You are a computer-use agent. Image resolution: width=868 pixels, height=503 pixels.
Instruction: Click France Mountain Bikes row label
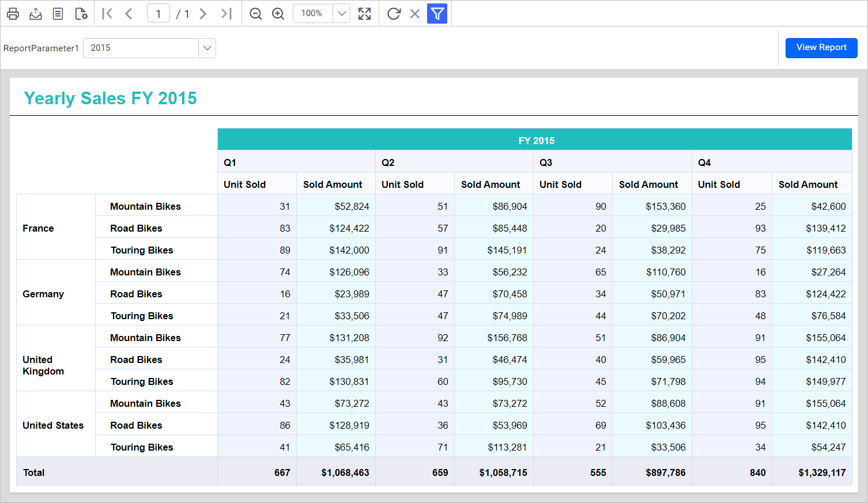[145, 206]
